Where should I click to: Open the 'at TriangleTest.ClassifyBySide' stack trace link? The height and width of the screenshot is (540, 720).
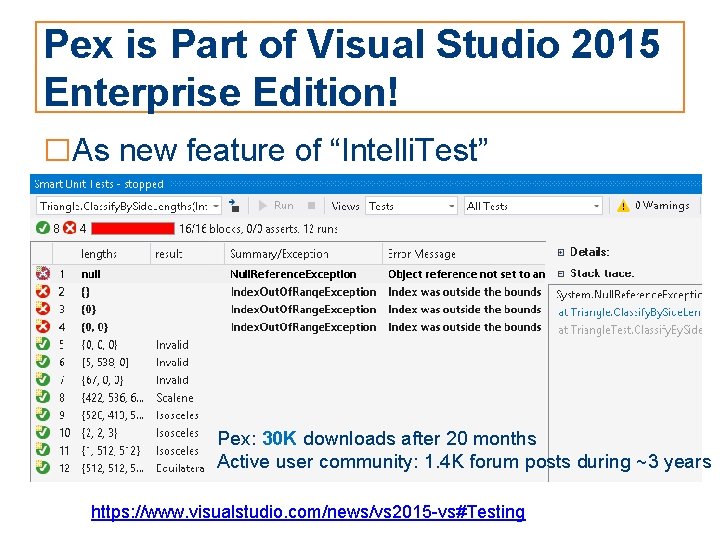[x=630, y=330]
